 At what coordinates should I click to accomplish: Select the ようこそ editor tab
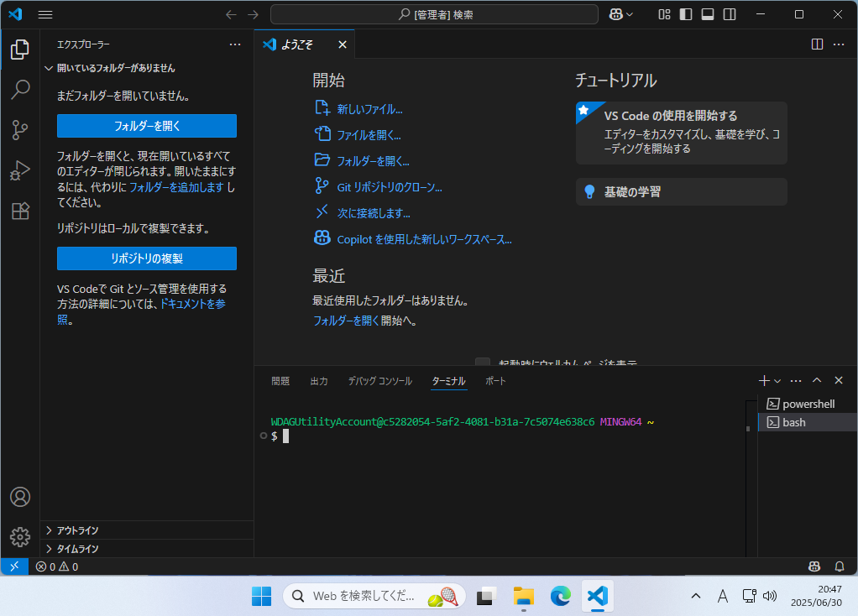tap(304, 44)
